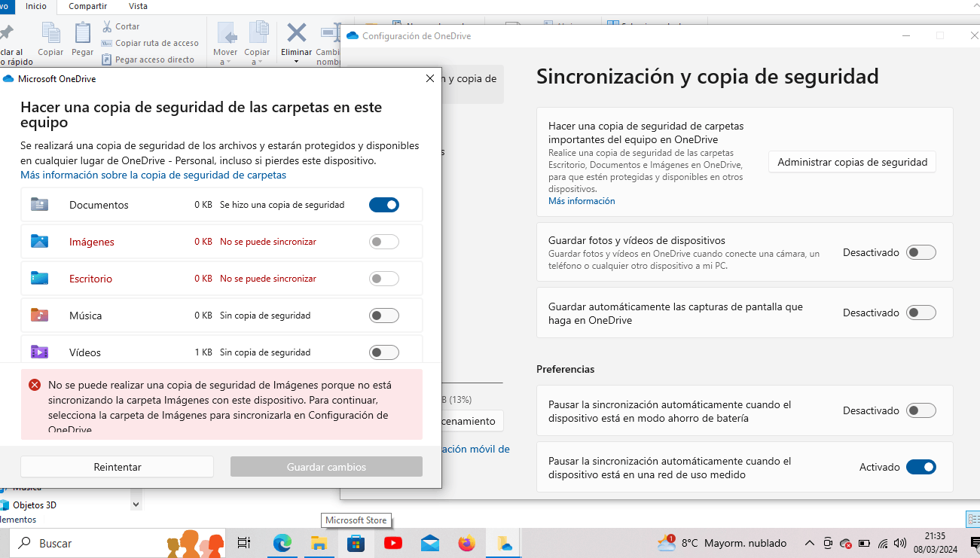980x558 pixels.
Task: Click the navigation pane scroll-down arrow
Action: pyautogui.click(x=136, y=505)
